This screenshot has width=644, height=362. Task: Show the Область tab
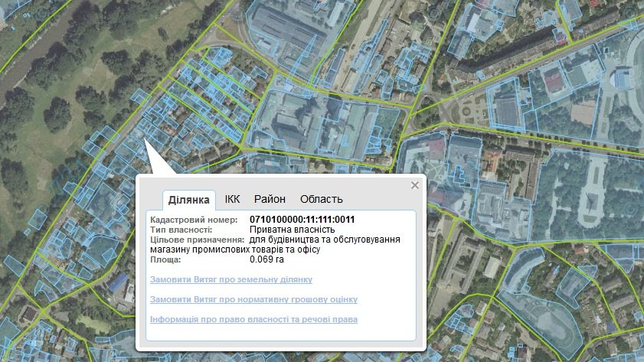pos(321,199)
